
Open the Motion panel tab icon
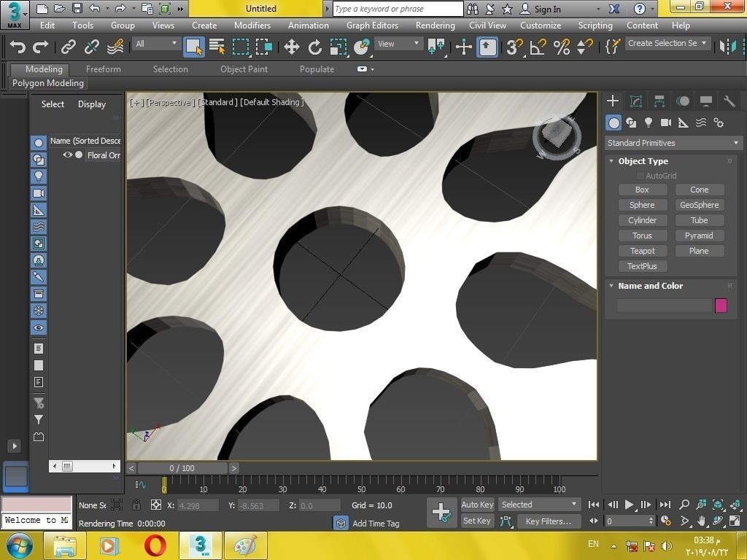pos(683,101)
